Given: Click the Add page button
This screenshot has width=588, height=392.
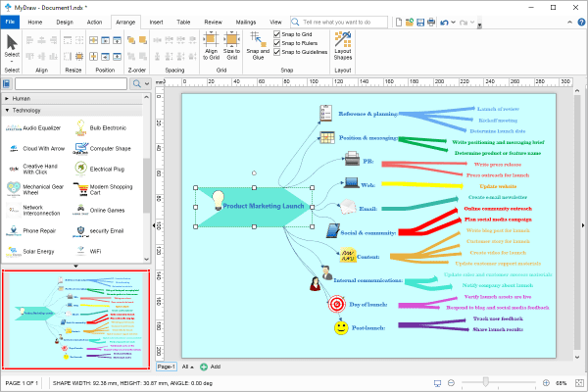Looking at the screenshot, I should 210,367.
